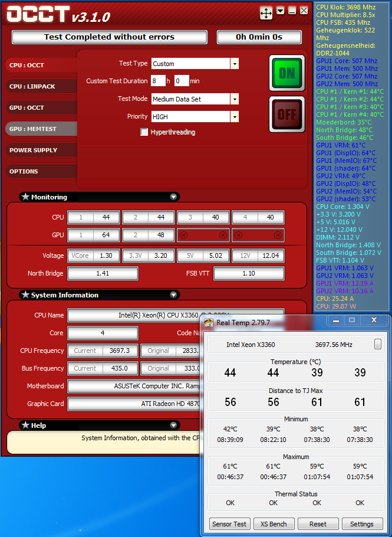Click the disabled GPU 3 monitoring slot

pyautogui.click(x=203, y=235)
